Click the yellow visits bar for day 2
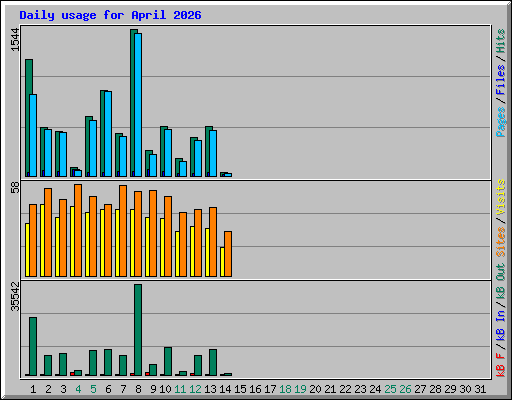 [42, 240]
